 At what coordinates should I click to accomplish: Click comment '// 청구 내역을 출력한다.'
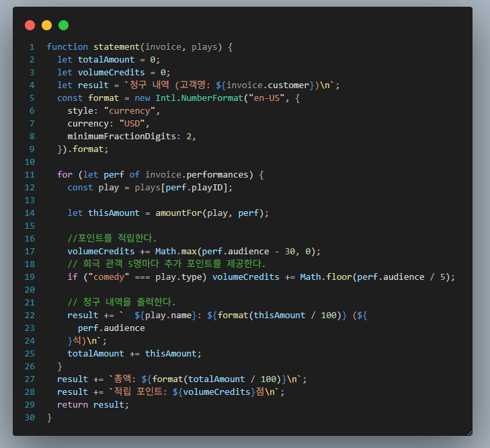[122, 303]
